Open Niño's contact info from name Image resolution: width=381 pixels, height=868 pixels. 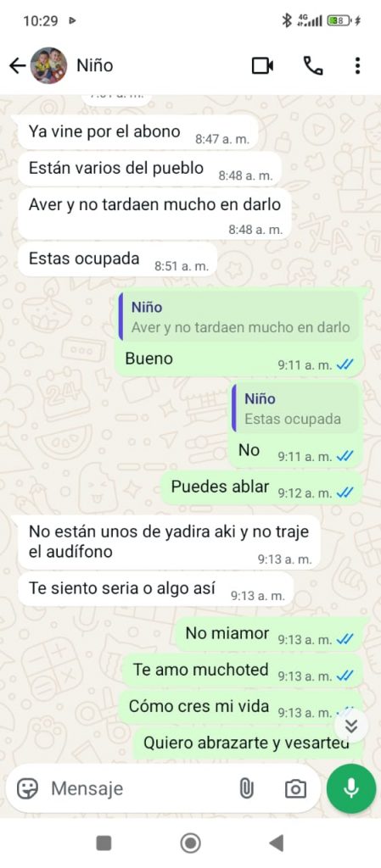tap(95, 65)
